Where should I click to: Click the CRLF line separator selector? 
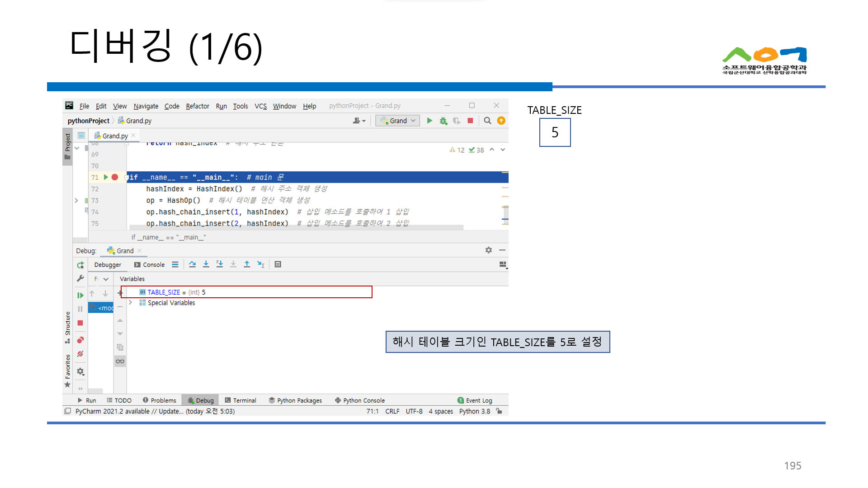(392, 411)
